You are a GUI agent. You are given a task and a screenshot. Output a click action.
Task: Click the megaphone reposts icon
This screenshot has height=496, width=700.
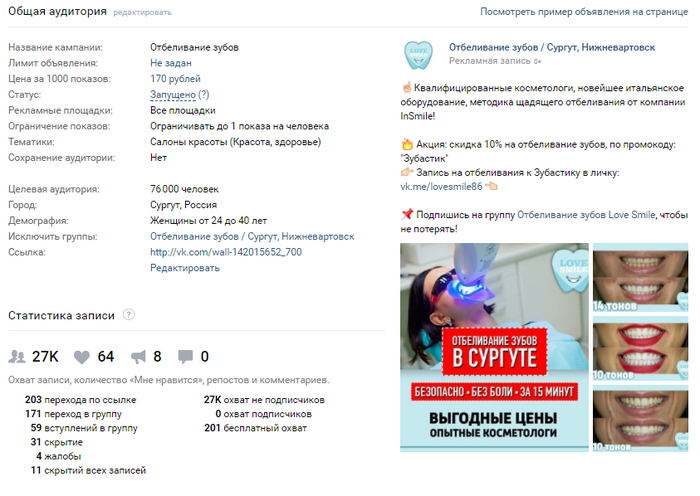click(138, 357)
